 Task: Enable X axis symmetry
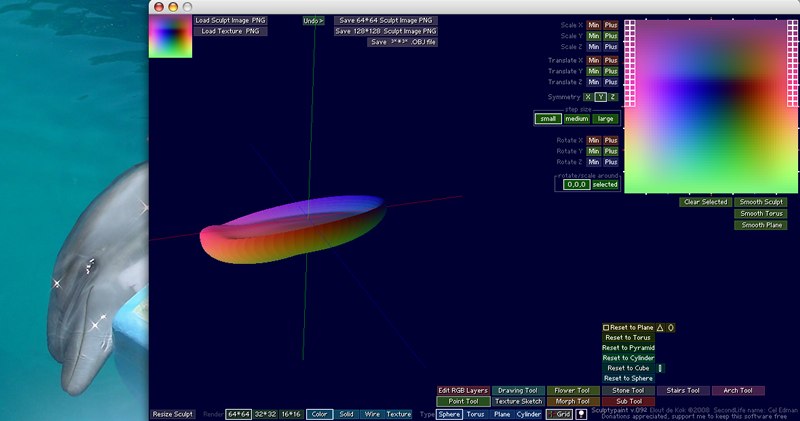588,97
